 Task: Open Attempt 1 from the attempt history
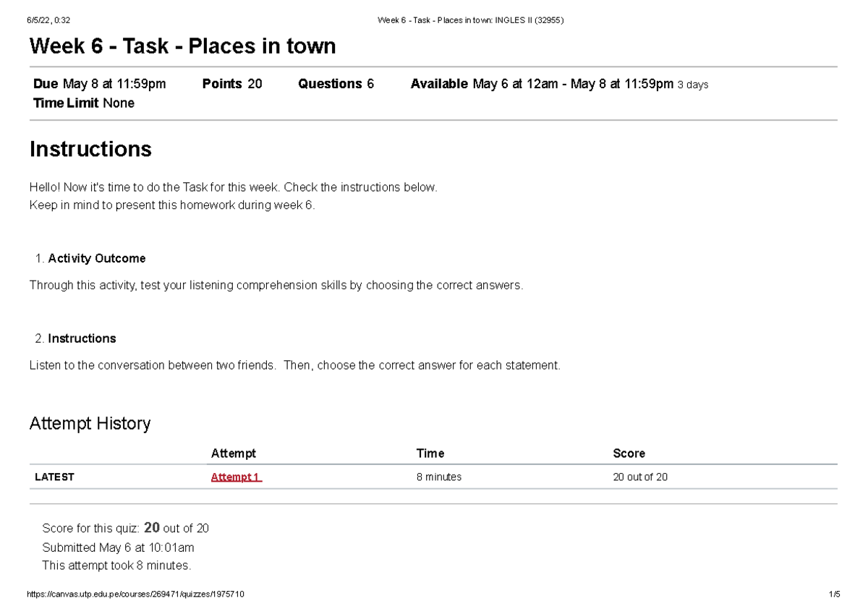[x=236, y=477]
